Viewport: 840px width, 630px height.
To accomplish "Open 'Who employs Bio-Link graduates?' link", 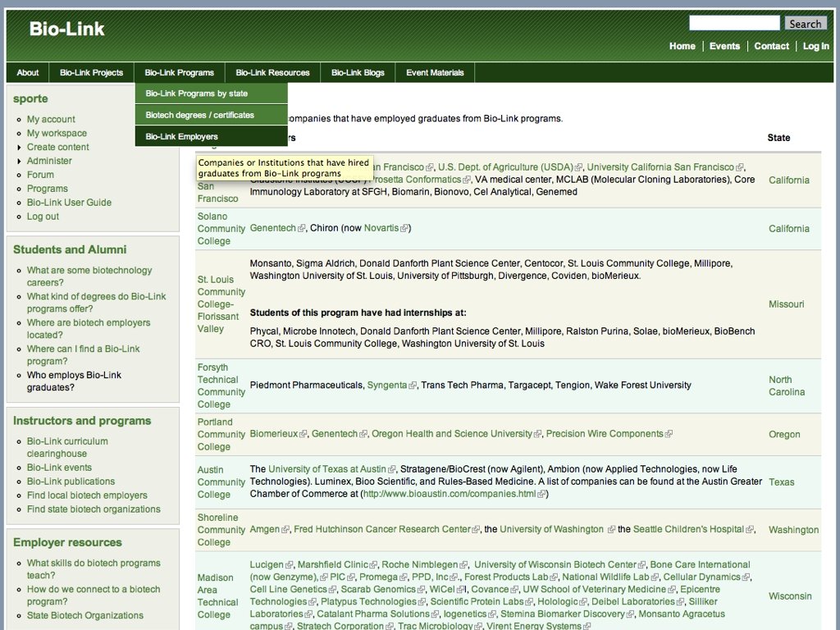I will 74,381.
